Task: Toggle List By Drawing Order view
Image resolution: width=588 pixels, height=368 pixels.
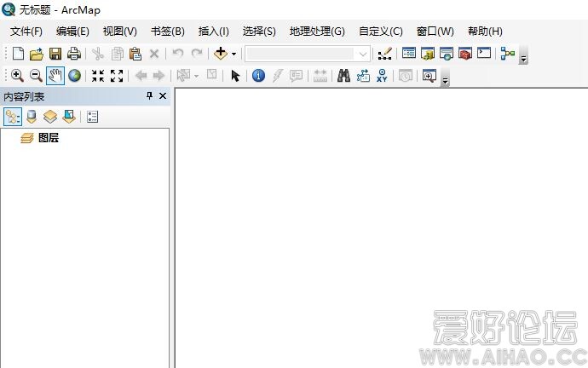Action: [x=13, y=117]
